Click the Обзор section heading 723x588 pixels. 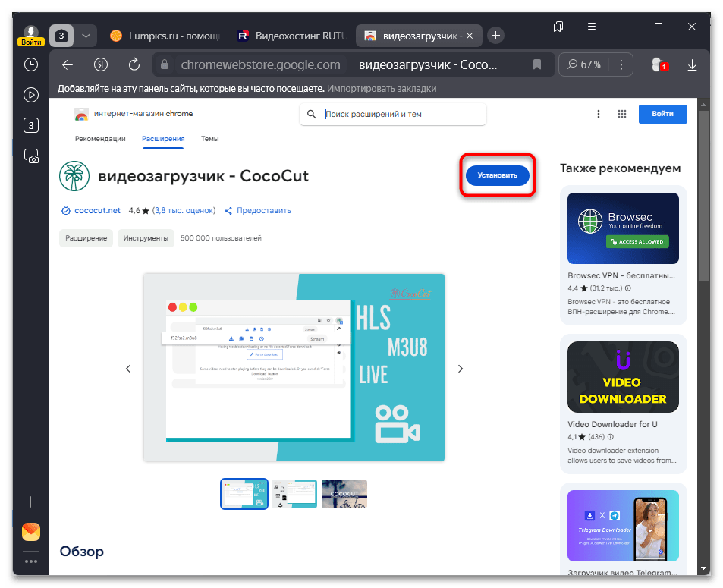(x=82, y=552)
